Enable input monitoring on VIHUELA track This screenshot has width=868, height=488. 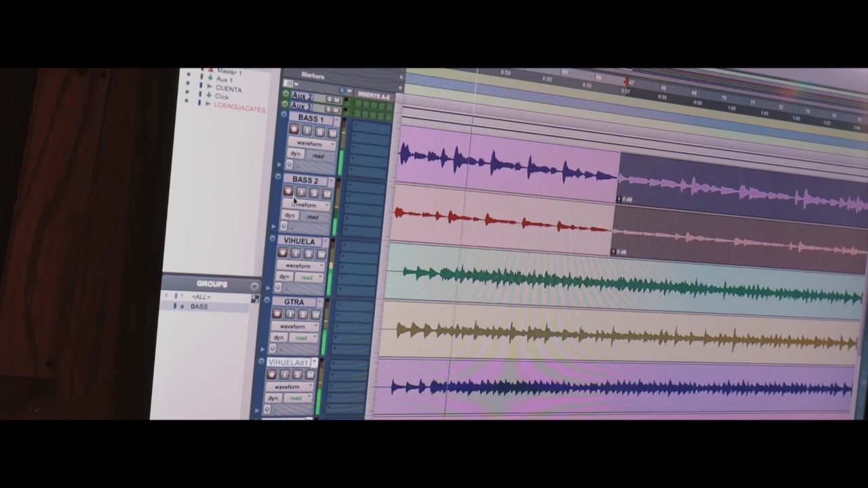pyautogui.click(x=296, y=253)
